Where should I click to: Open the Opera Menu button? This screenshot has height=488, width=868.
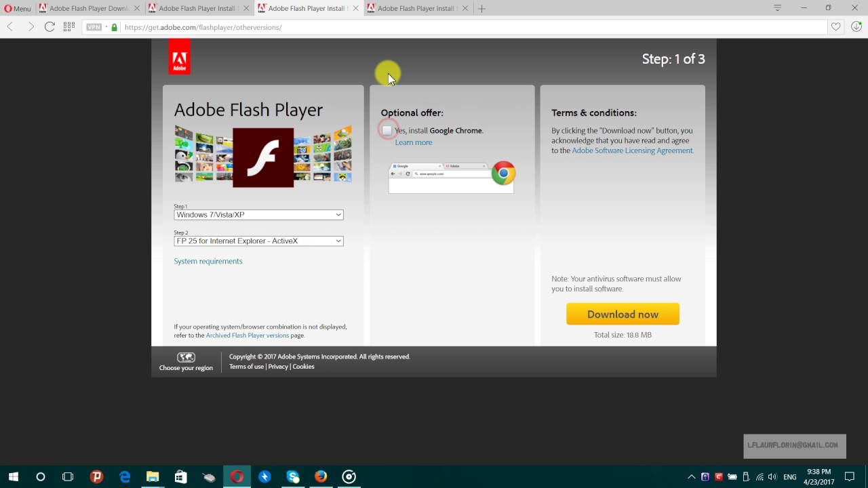point(18,9)
